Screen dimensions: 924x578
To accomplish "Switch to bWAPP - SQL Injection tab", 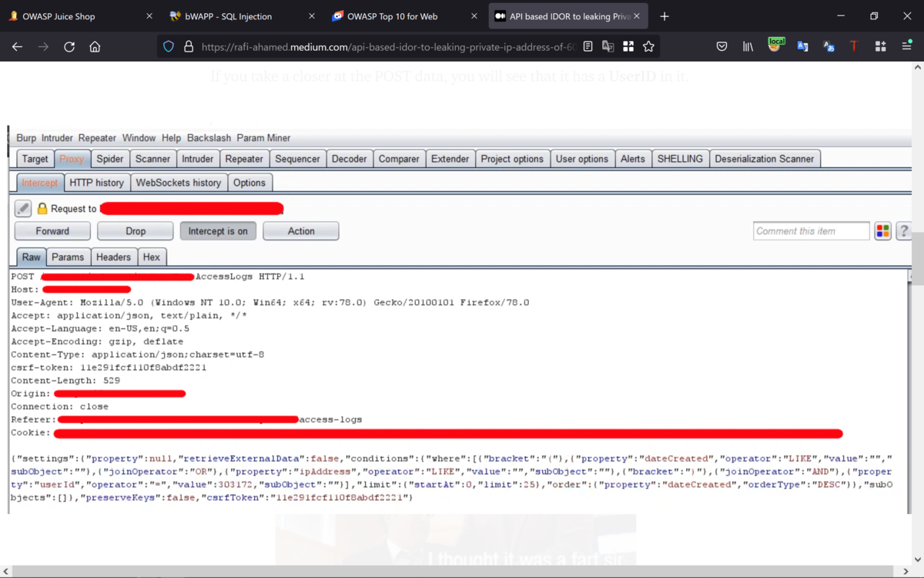I will [x=243, y=16].
